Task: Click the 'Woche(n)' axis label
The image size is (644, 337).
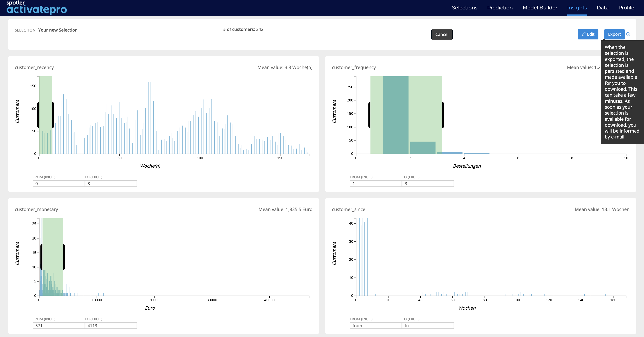Action: (x=150, y=166)
